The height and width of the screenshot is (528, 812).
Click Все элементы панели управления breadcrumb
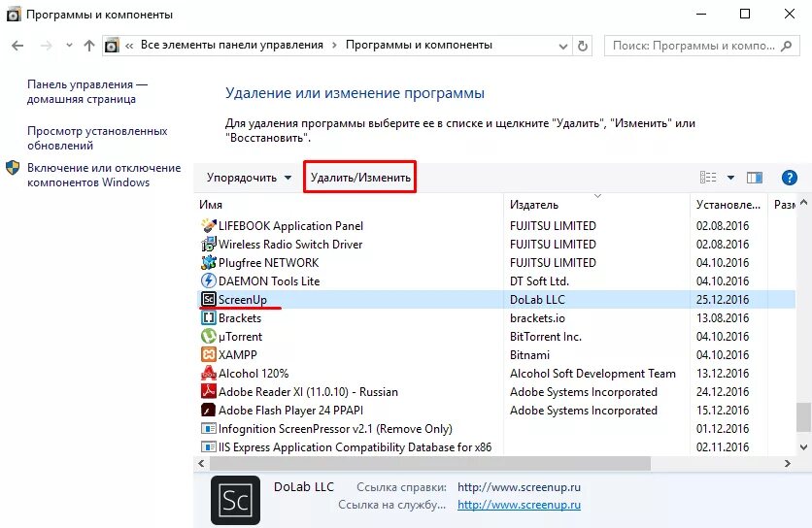coord(232,45)
